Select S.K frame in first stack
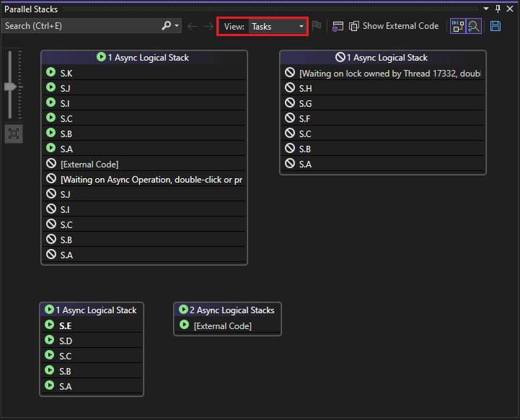Image resolution: width=520 pixels, height=420 pixels. pos(144,73)
